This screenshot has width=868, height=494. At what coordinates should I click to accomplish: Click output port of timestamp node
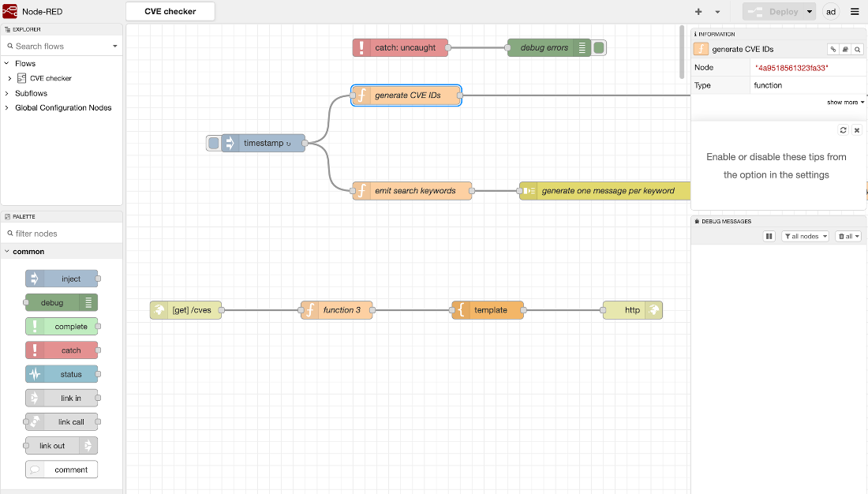(305, 143)
